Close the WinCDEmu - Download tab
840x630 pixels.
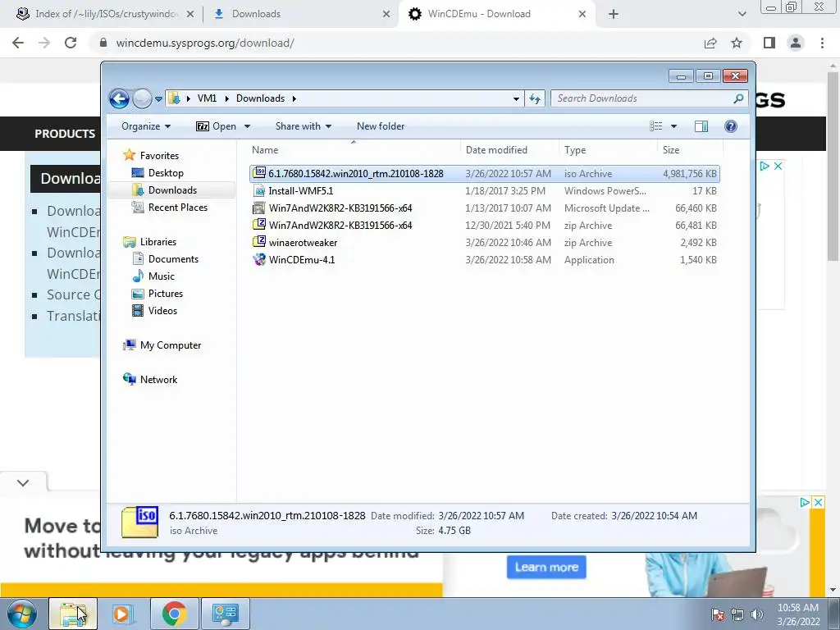[582, 14]
